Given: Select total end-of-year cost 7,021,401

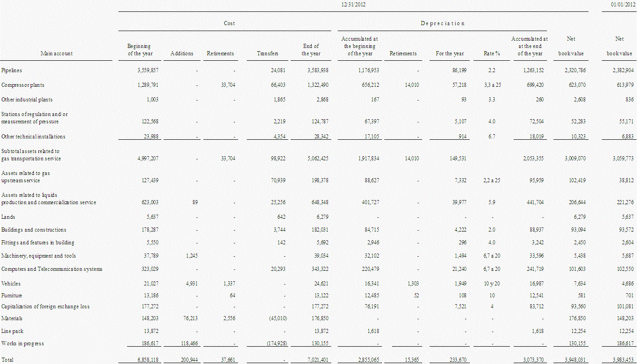Looking at the screenshot, I should pyautogui.click(x=316, y=360).
